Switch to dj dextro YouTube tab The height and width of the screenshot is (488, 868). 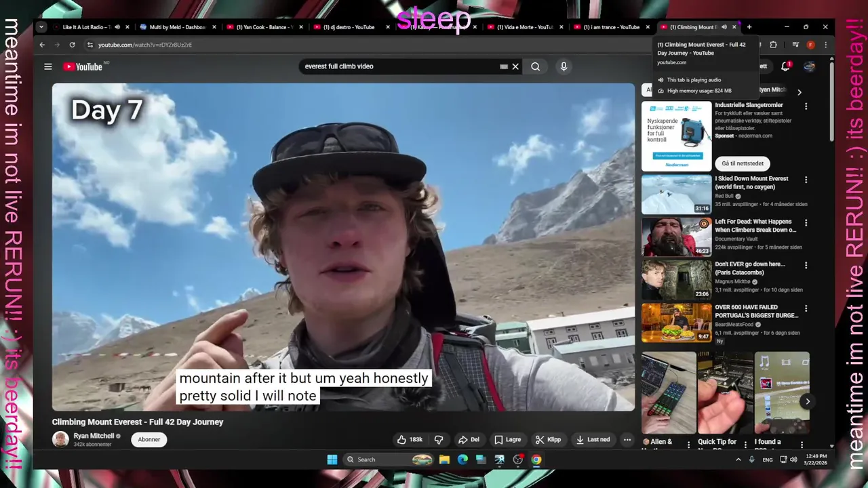pos(350,27)
